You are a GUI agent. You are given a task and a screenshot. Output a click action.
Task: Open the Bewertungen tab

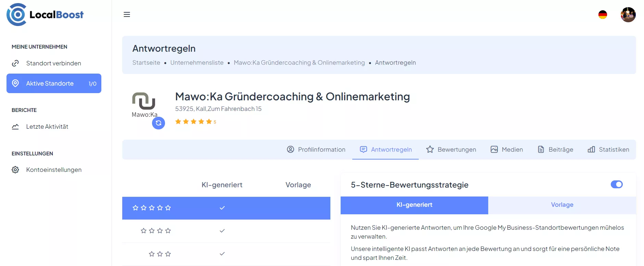(451, 150)
